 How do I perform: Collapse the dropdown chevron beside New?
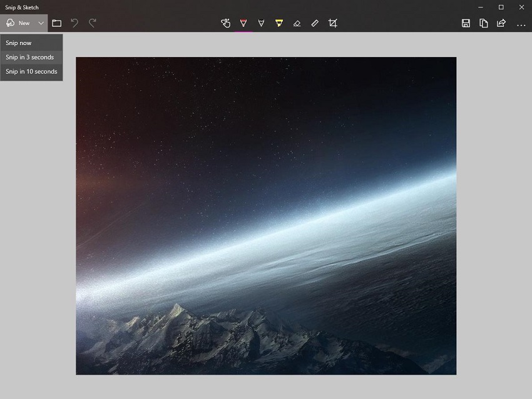coord(41,23)
